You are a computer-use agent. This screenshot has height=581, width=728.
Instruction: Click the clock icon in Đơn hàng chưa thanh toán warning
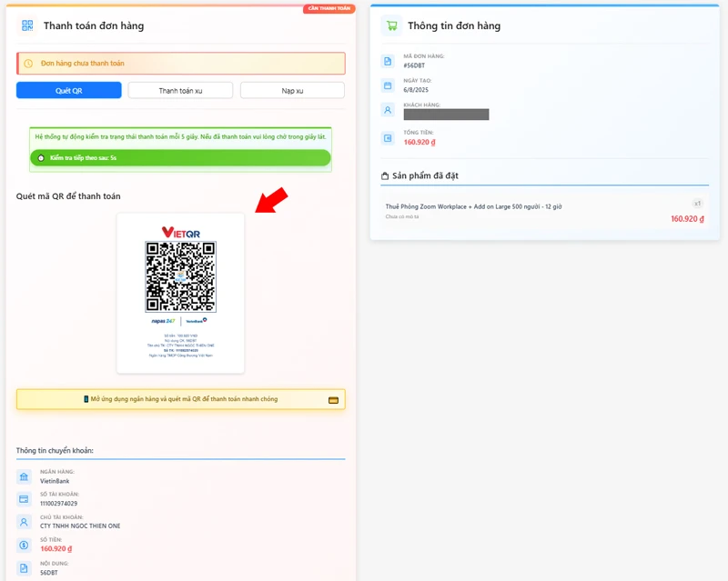click(x=28, y=63)
